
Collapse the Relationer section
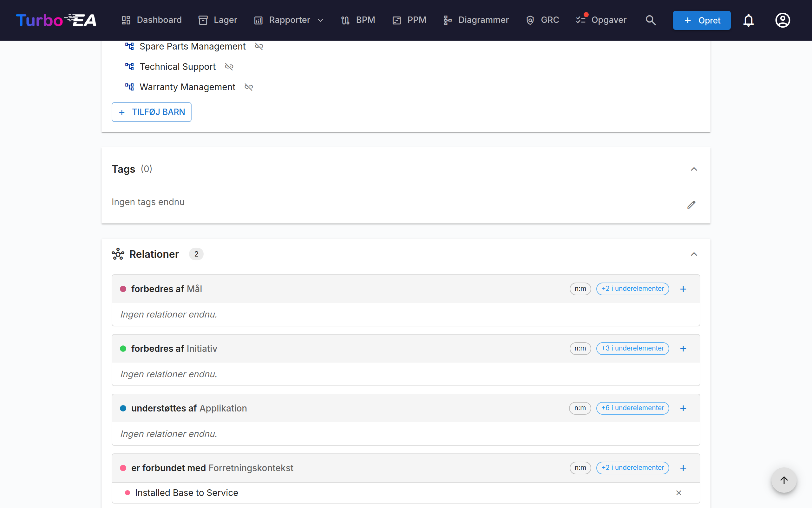[x=694, y=254]
